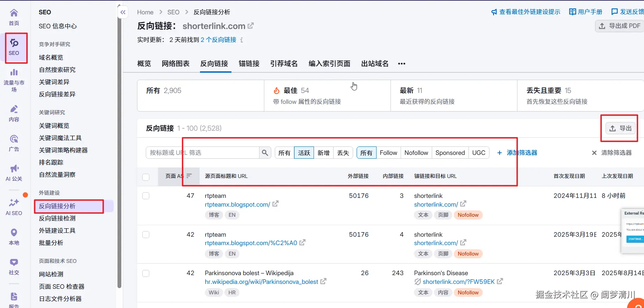The height and width of the screenshot is (308, 644).
Task: Click the 本地 location pin icon
Action: coord(14,233)
